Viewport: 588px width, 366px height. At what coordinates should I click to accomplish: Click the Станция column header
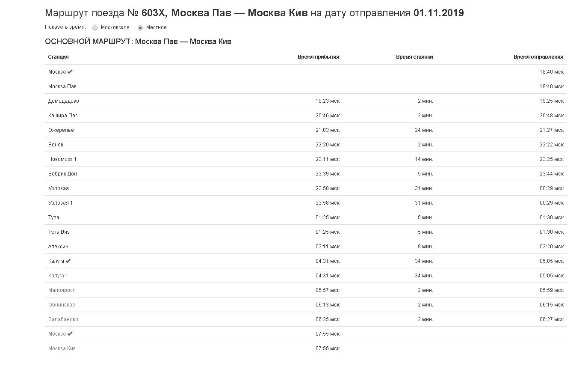pos(58,57)
